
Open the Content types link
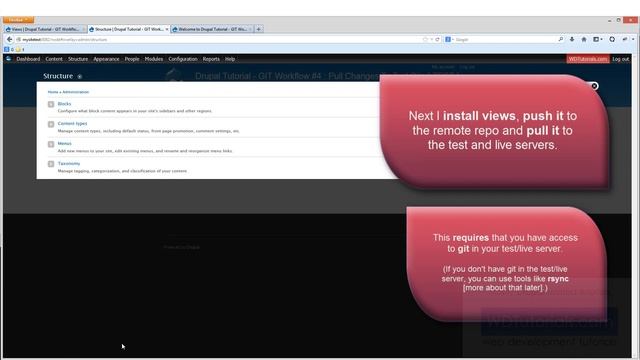point(72,123)
